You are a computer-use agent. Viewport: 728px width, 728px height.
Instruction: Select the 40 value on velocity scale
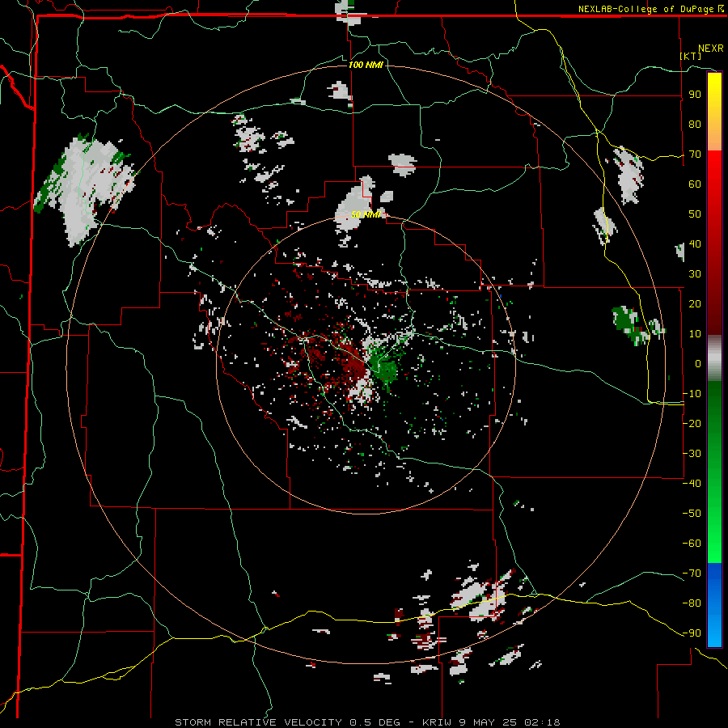(695, 243)
